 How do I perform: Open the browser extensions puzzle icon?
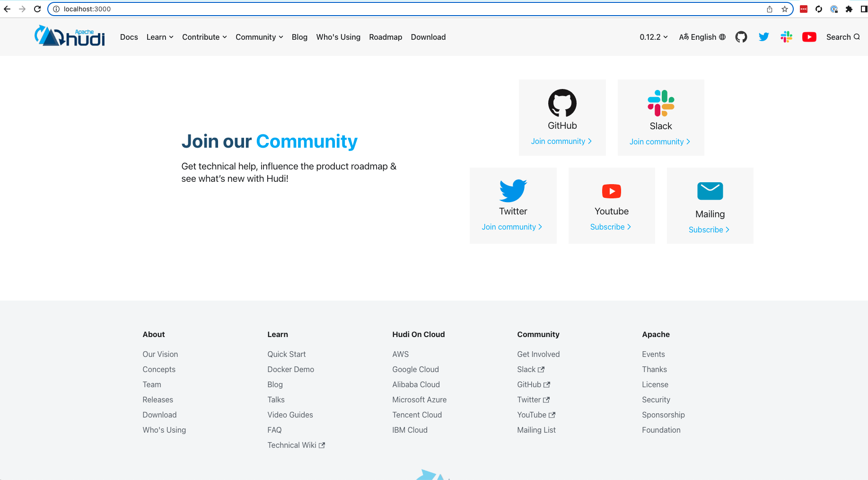(x=849, y=9)
